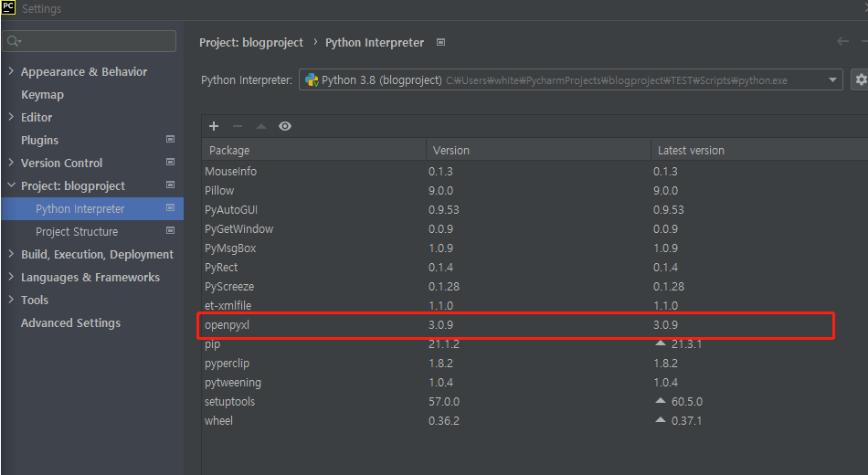This screenshot has width=868, height=475.
Task: Click the PyCharm logo in title bar
Action: click(8, 7)
